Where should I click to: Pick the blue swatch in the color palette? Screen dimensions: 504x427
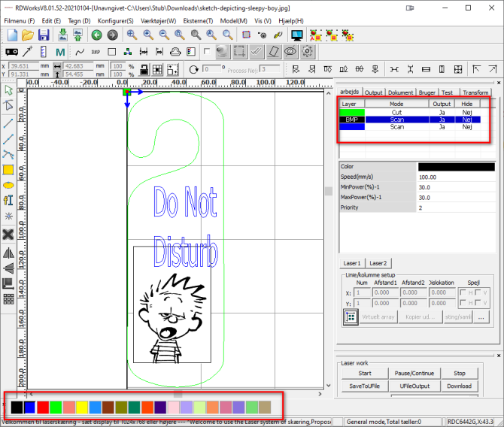[x=29, y=407]
